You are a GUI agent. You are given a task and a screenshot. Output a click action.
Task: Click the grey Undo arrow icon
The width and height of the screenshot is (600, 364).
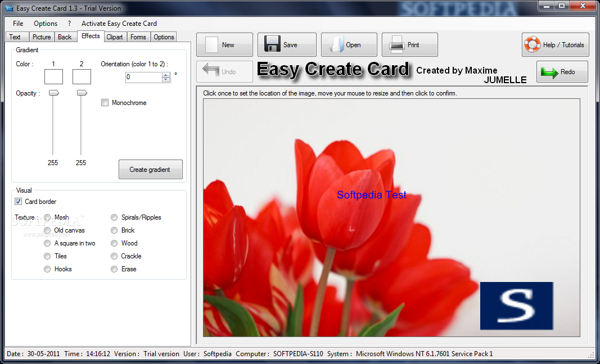pyautogui.click(x=210, y=71)
